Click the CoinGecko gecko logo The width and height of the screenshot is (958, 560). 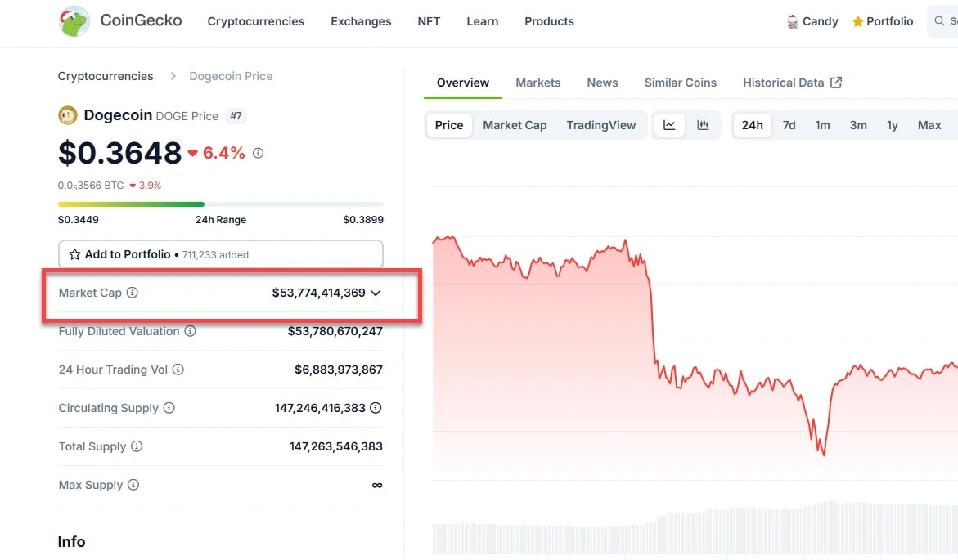coord(74,21)
